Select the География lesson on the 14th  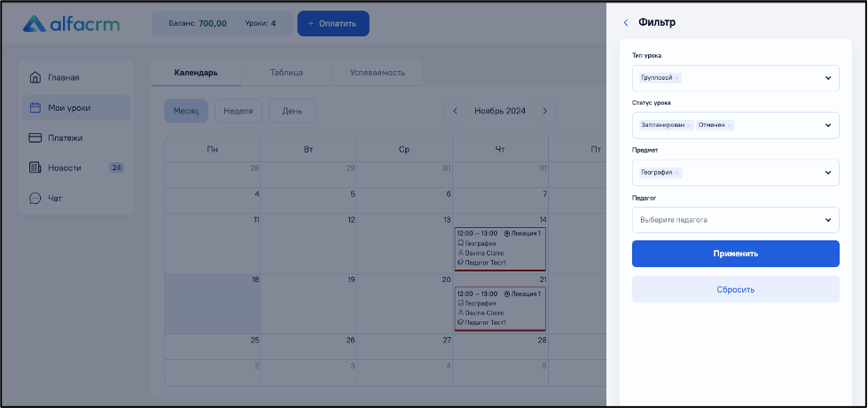tap(499, 248)
